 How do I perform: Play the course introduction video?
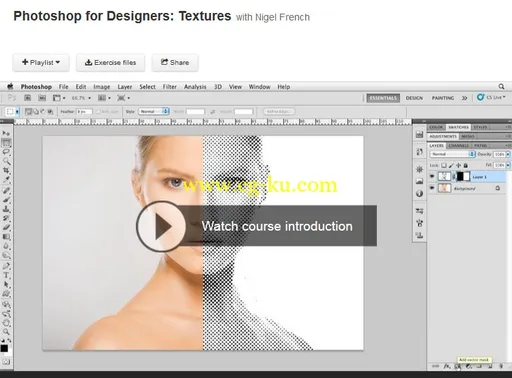click(161, 226)
